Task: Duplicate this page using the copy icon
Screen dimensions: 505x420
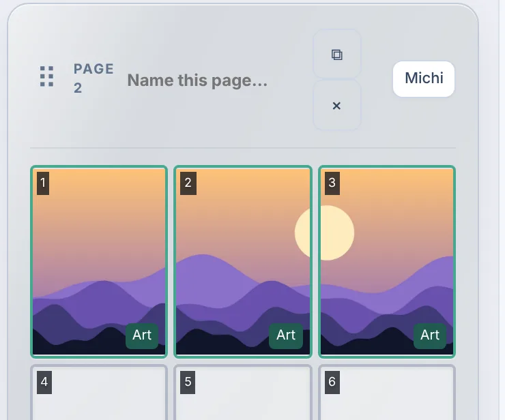Action: pos(337,54)
